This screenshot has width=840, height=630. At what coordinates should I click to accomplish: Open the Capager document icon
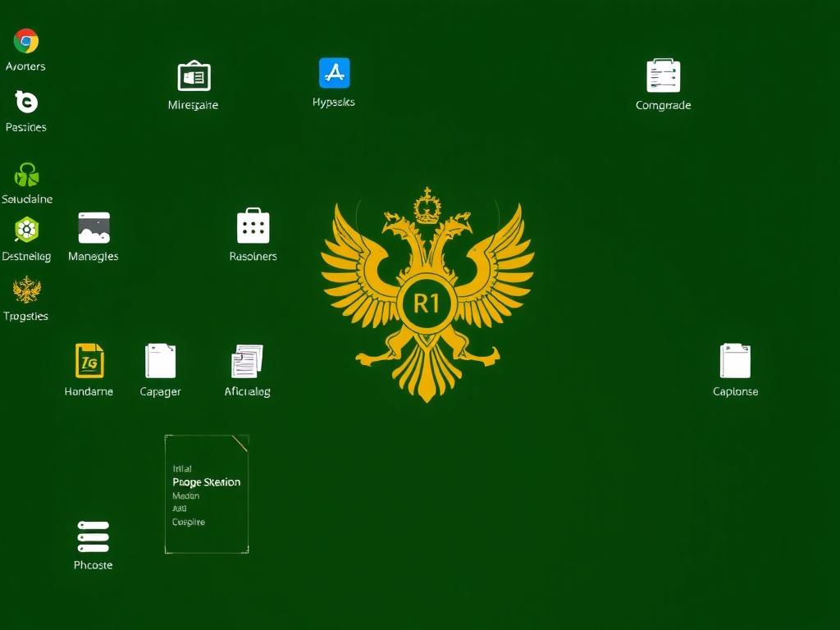tap(161, 361)
